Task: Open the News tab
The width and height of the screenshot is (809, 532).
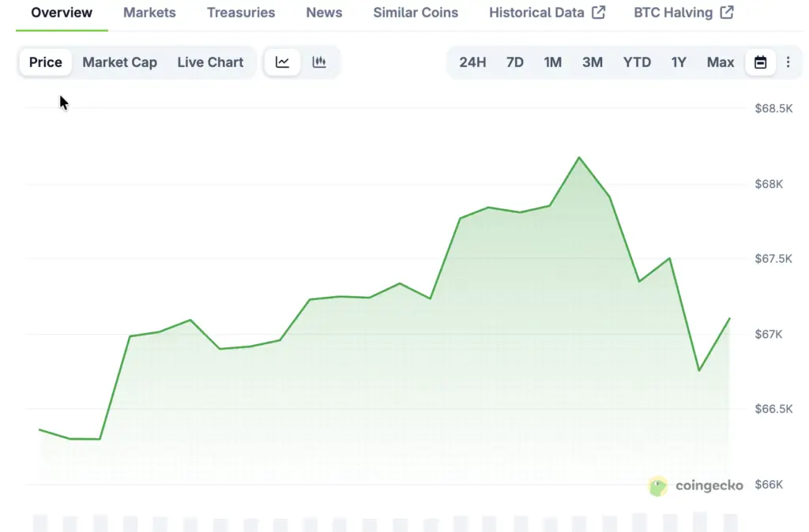Action: coord(324,13)
